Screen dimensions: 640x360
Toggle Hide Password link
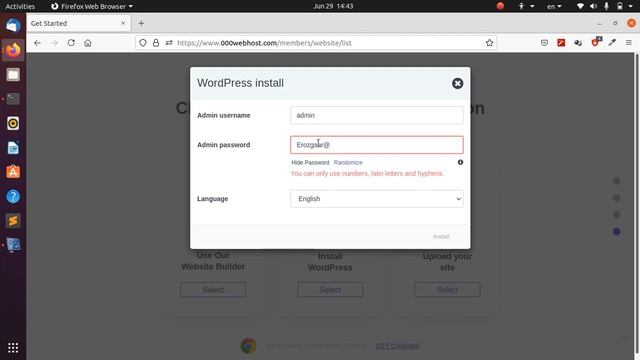pos(310,162)
